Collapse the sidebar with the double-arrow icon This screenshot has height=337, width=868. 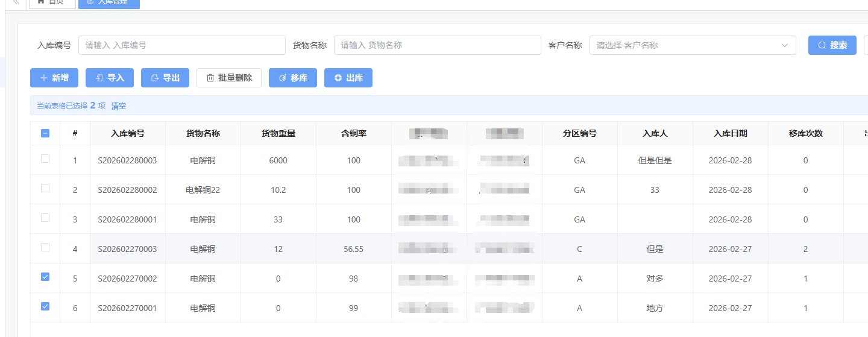[16, 2]
